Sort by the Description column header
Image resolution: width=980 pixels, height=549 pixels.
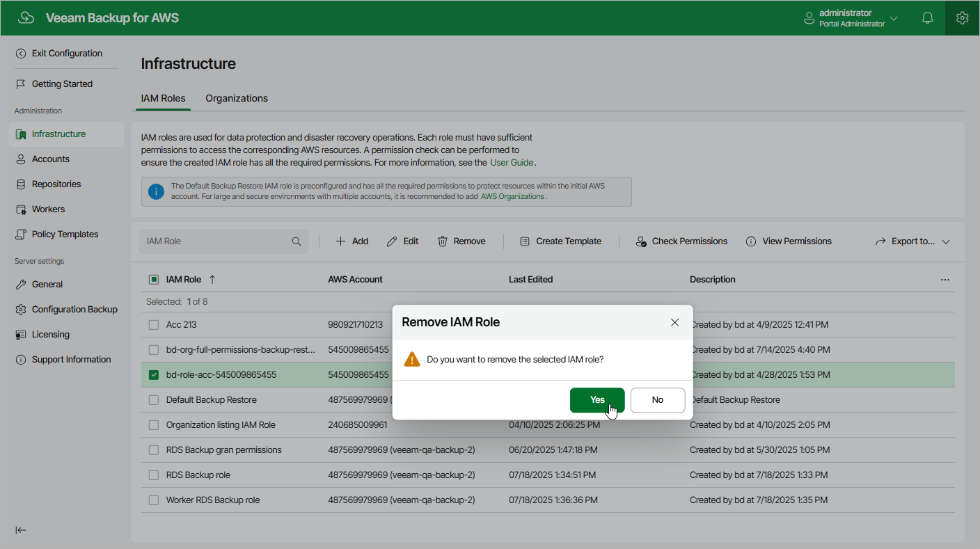[x=712, y=280]
